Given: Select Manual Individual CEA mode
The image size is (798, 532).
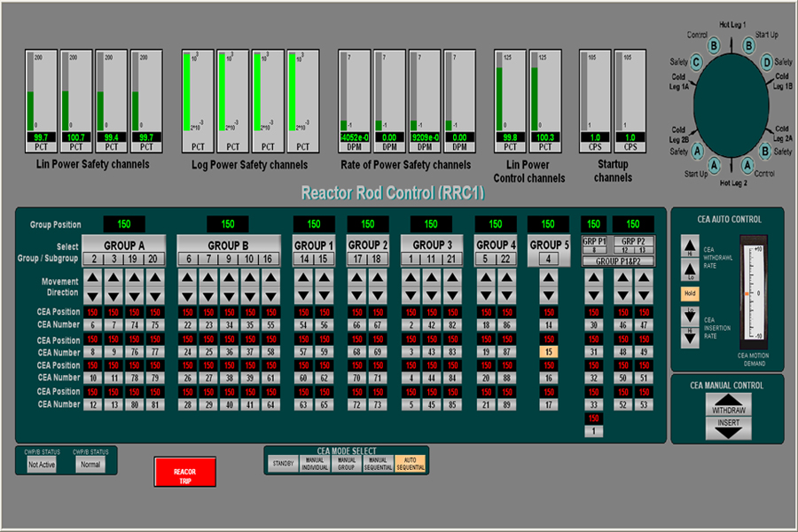Looking at the screenshot, I should pyautogui.click(x=315, y=464).
